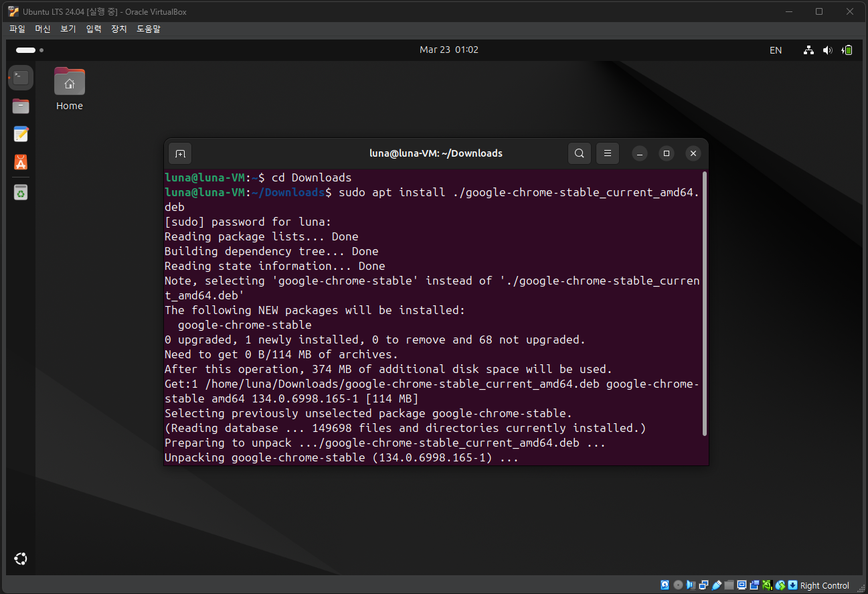868x594 pixels.
Task: Click the terminal search magnifier button
Action: (580, 153)
